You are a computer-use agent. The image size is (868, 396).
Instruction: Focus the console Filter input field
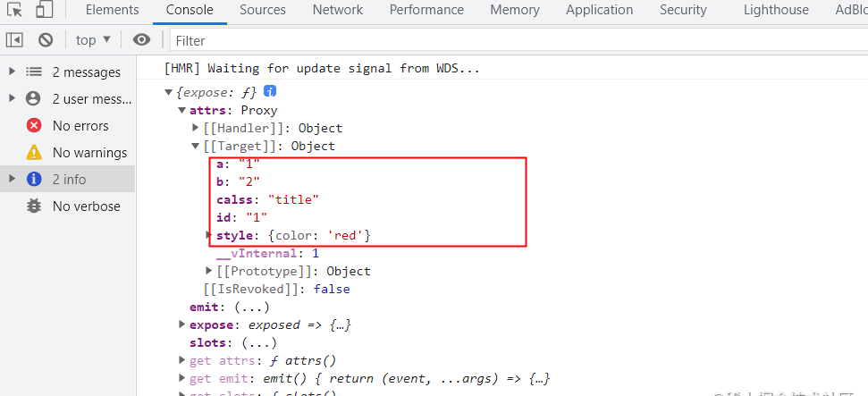[x=518, y=40]
